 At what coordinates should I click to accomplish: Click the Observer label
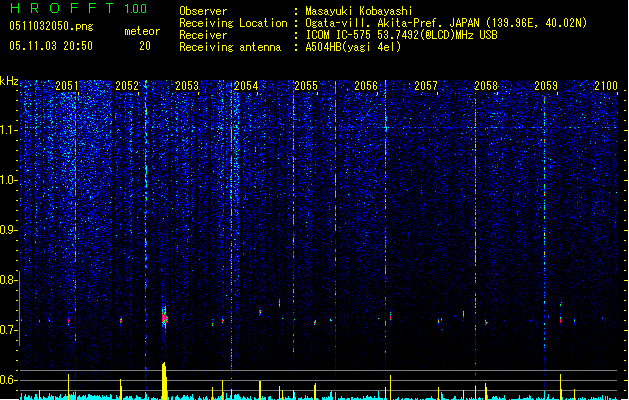pyautogui.click(x=203, y=11)
